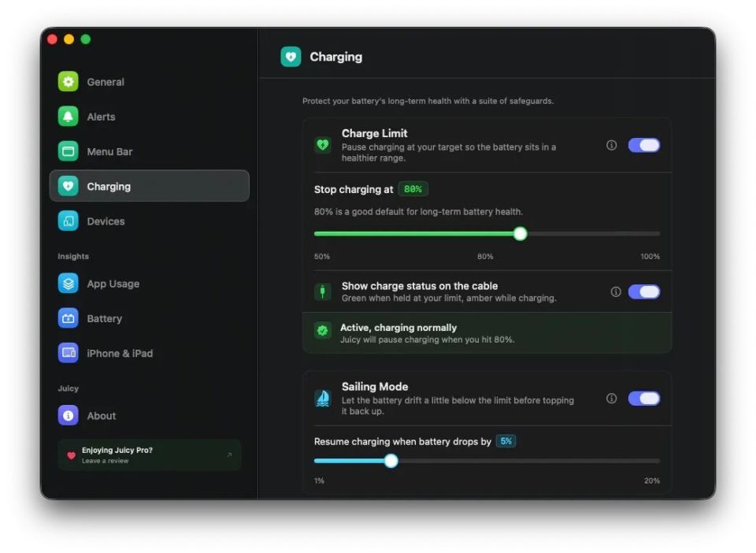Open the General settings section
The height and width of the screenshot is (553, 756).
coord(150,81)
